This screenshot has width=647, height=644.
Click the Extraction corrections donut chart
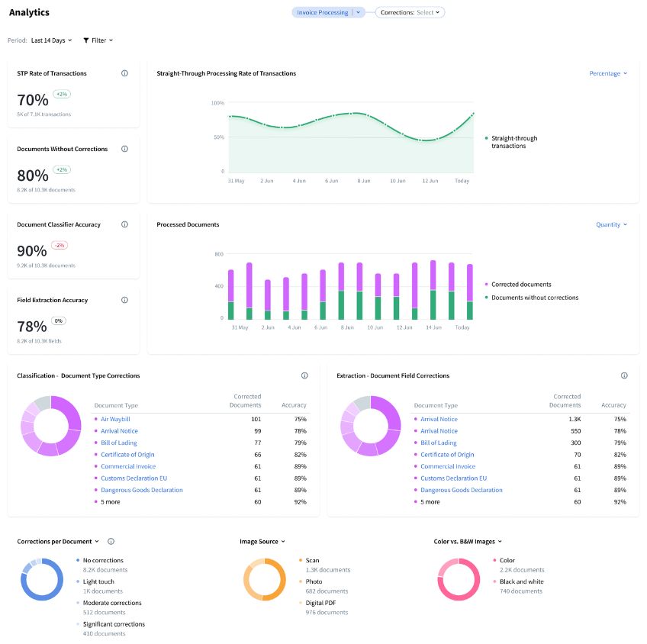[371, 426]
